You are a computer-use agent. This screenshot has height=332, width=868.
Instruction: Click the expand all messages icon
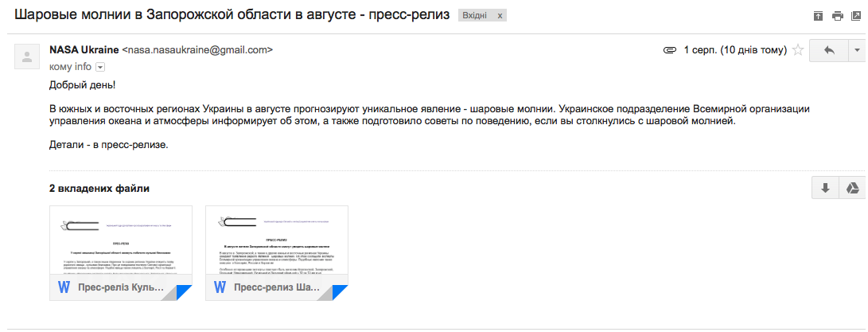[818, 16]
